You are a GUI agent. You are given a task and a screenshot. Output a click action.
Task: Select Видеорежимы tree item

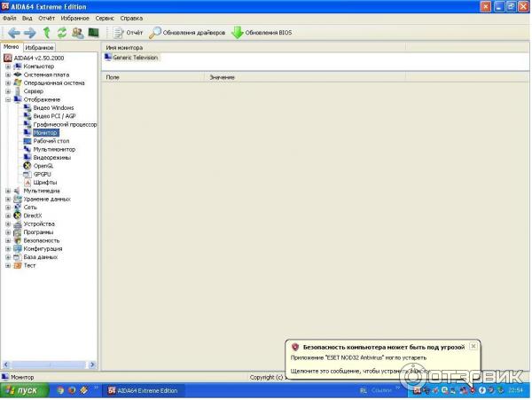pos(52,158)
